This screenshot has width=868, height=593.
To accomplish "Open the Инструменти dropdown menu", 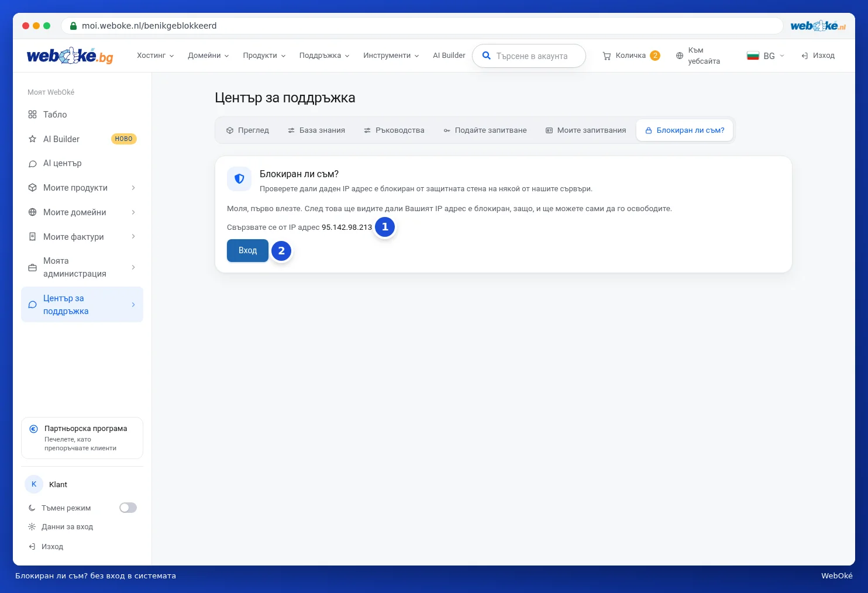I will click(x=391, y=56).
